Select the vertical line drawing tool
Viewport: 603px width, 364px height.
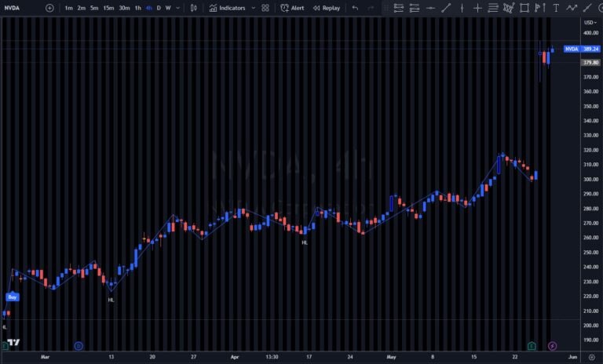point(462,8)
